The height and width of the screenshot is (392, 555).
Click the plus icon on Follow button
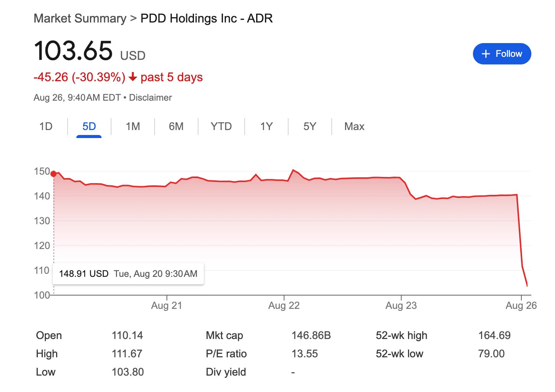(x=486, y=54)
